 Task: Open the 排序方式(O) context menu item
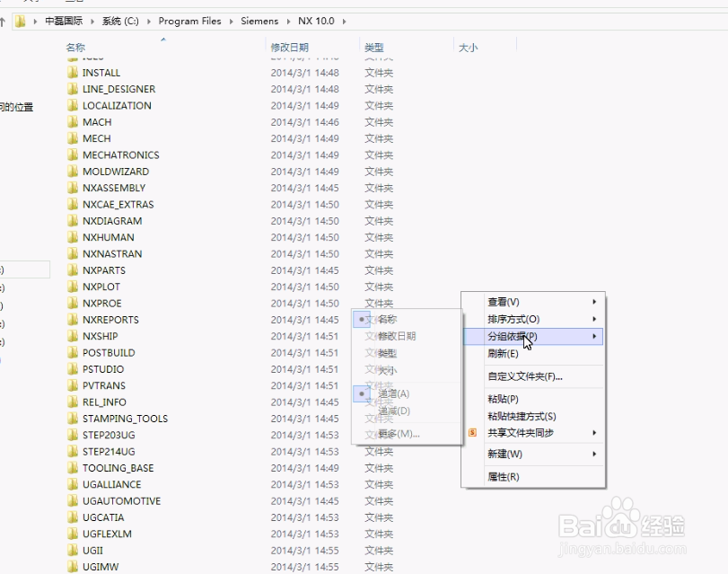[533, 319]
